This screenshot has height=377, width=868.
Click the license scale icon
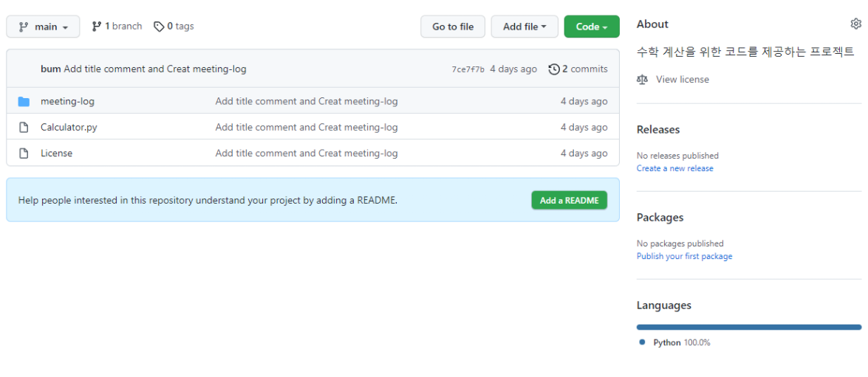pos(642,80)
